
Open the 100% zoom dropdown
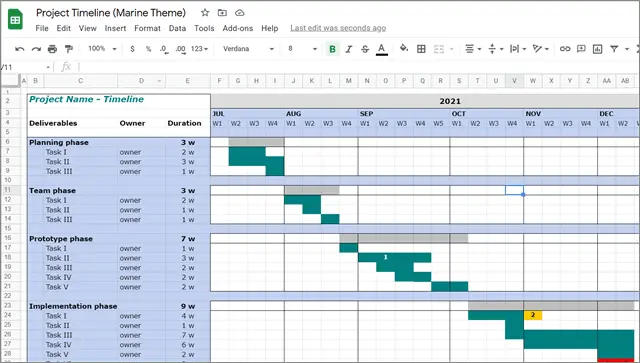[x=102, y=49]
